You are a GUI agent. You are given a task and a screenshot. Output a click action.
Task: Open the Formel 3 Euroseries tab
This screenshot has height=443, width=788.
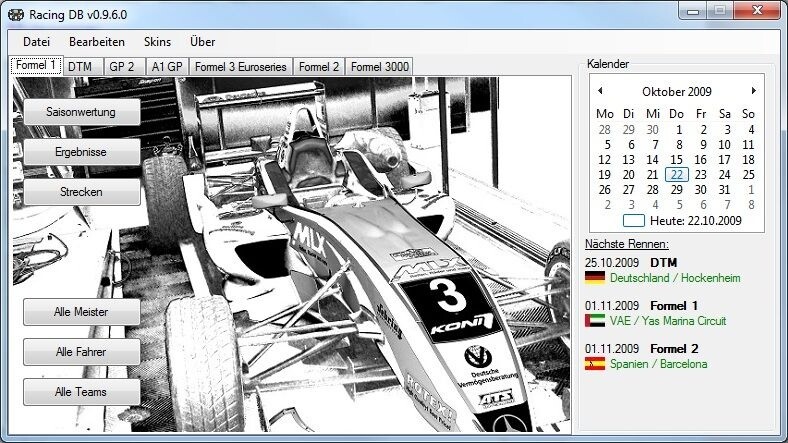tap(241, 67)
